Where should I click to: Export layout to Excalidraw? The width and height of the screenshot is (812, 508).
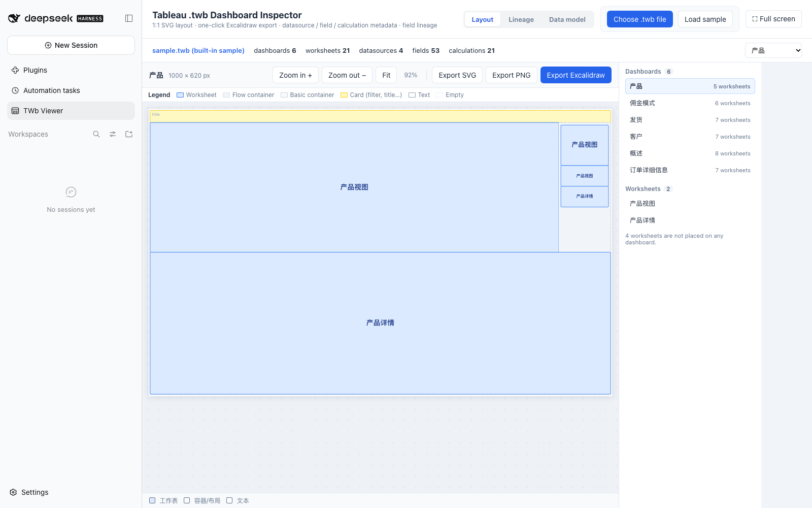(x=576, y=75)
